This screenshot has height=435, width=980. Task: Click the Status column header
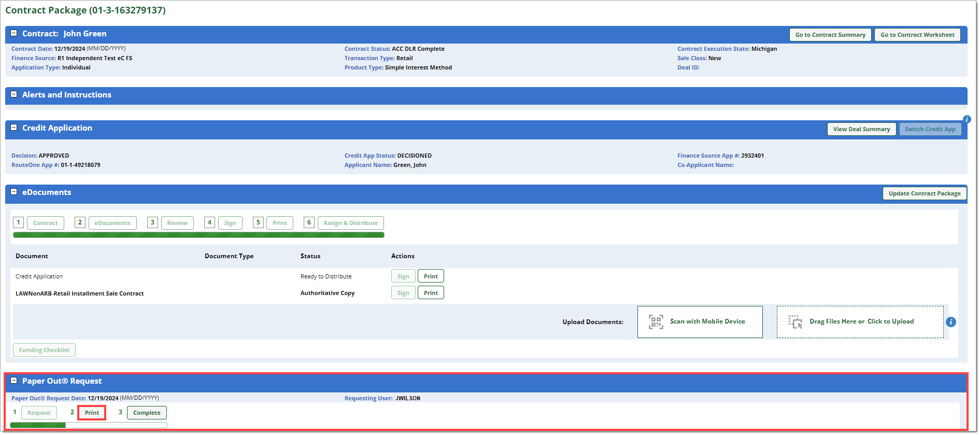(x=310, y=256)
